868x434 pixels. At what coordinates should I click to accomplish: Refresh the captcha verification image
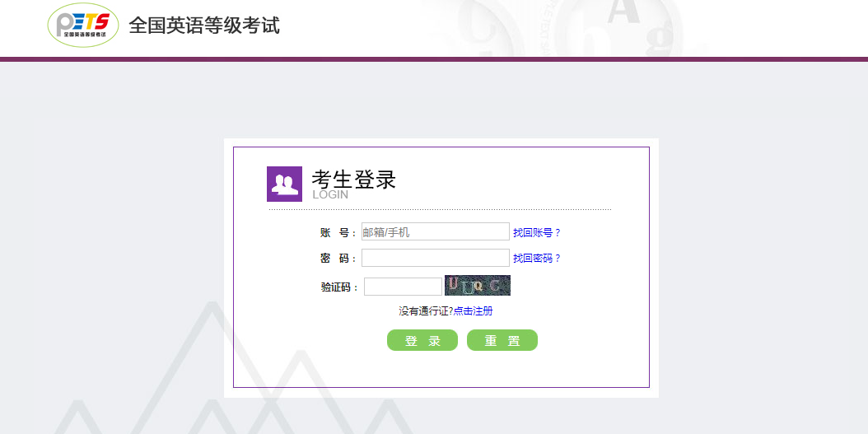pos(477,286)
